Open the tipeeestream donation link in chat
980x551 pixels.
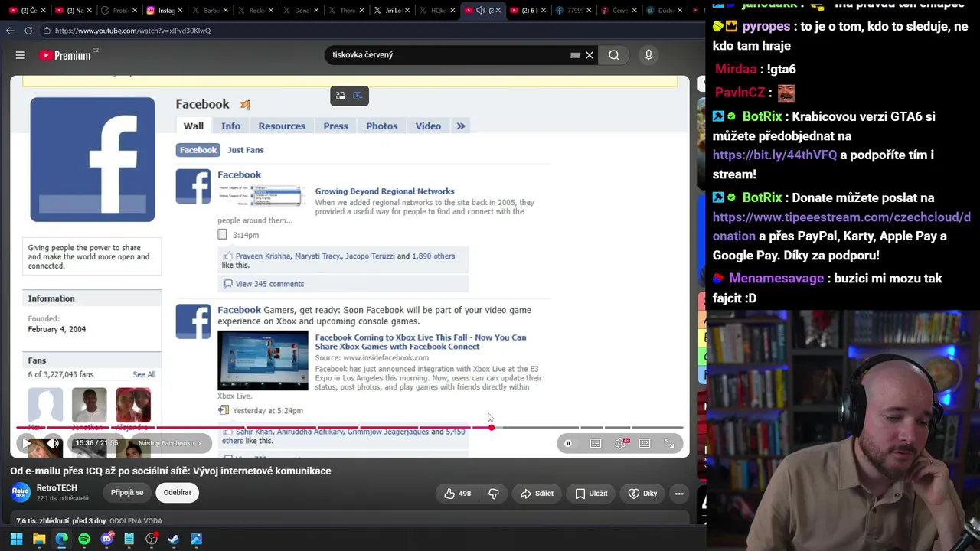click(842, 227)
